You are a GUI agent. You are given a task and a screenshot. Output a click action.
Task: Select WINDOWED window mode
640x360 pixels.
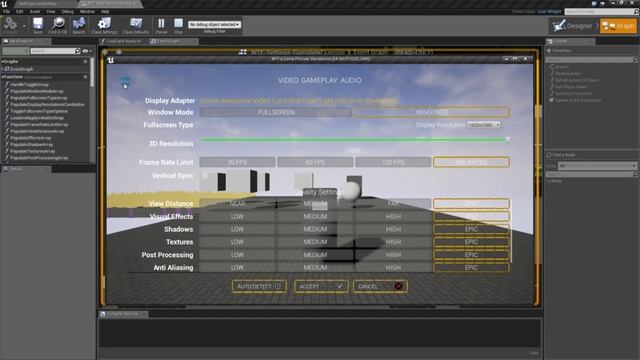(x=432, y=112)
